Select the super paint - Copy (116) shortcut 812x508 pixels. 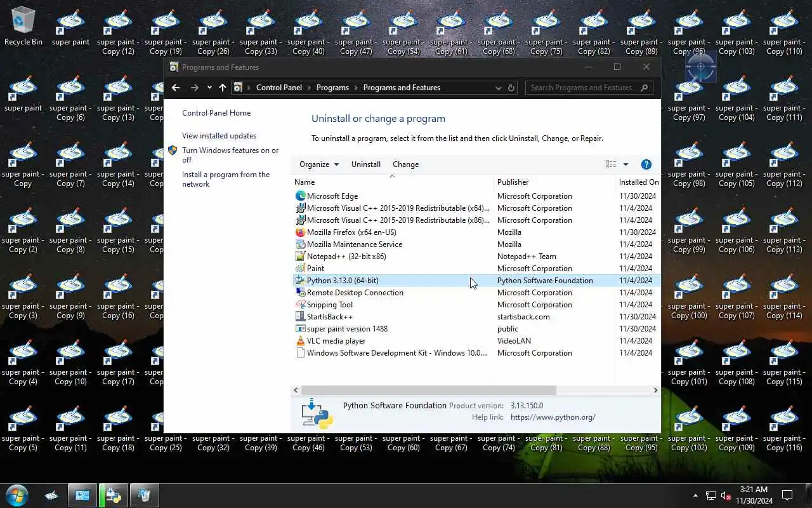tap(785, 429)
